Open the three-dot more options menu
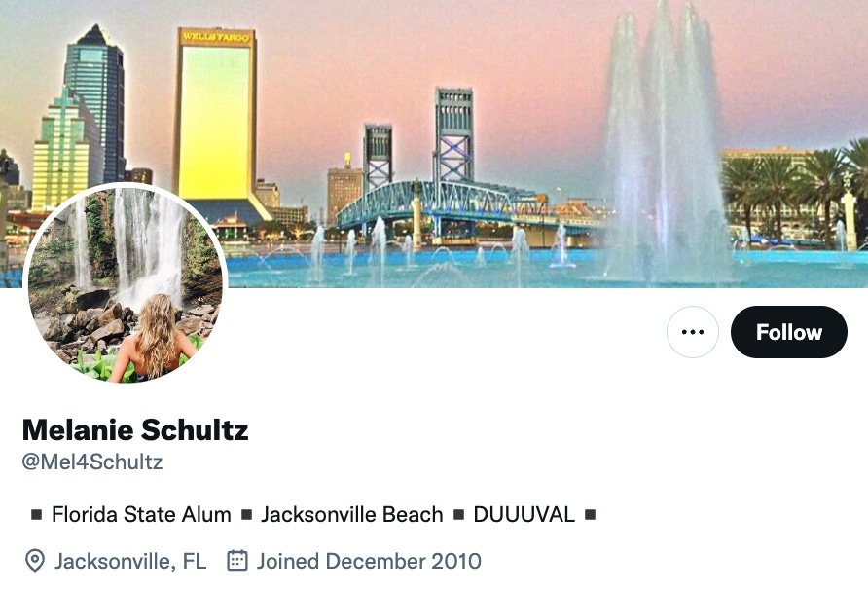Screen dimensions: 868x592 coord(693,332)
